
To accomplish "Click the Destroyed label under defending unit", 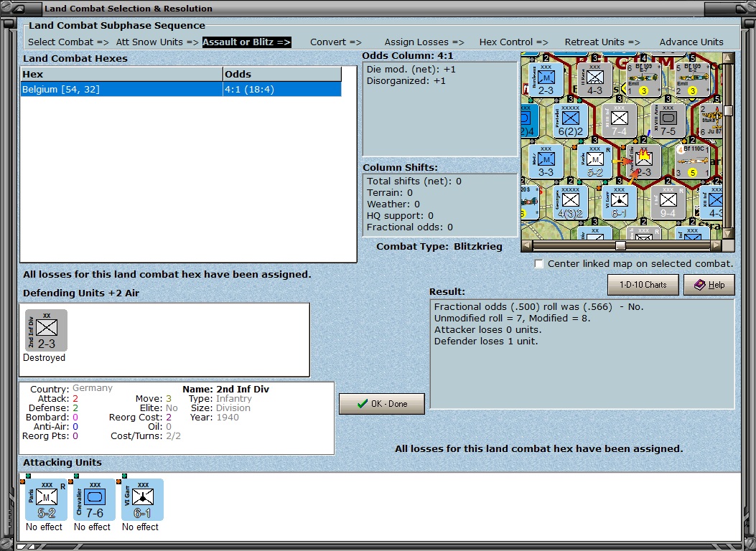I will point(44,358).
